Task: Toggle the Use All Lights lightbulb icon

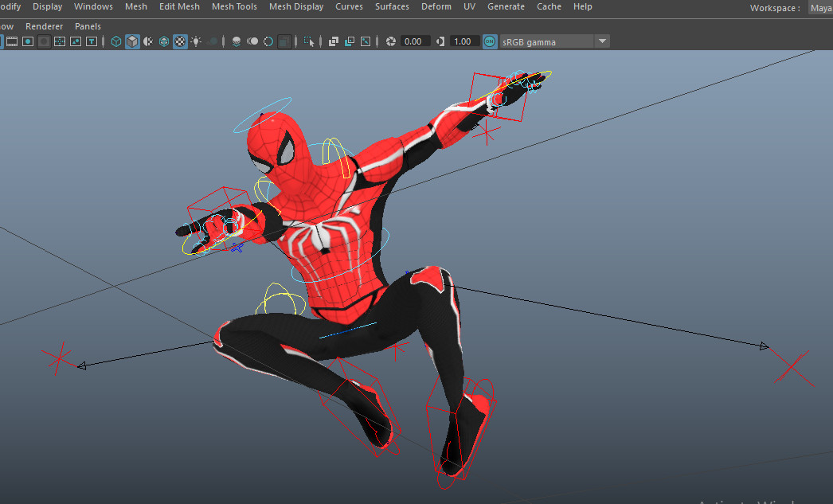Action: pos(196,41)
